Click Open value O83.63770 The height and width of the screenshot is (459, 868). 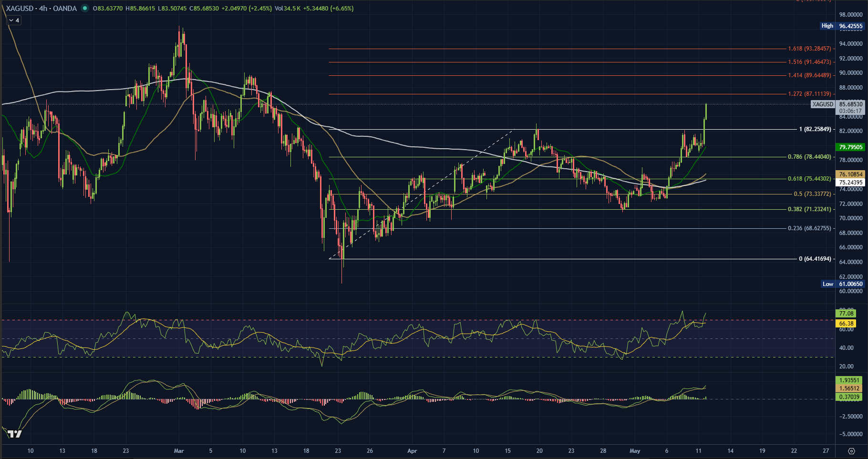(x=107, y=8)
